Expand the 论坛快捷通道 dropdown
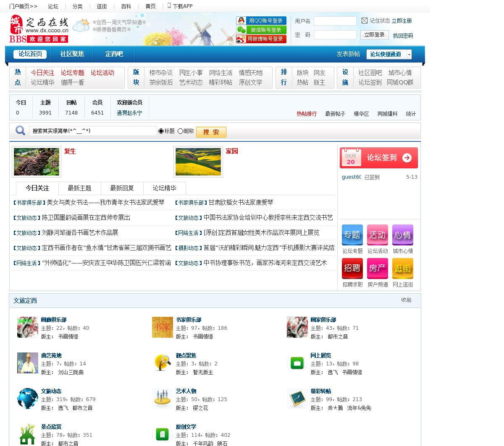504x446 pixels. click(409, 55)
